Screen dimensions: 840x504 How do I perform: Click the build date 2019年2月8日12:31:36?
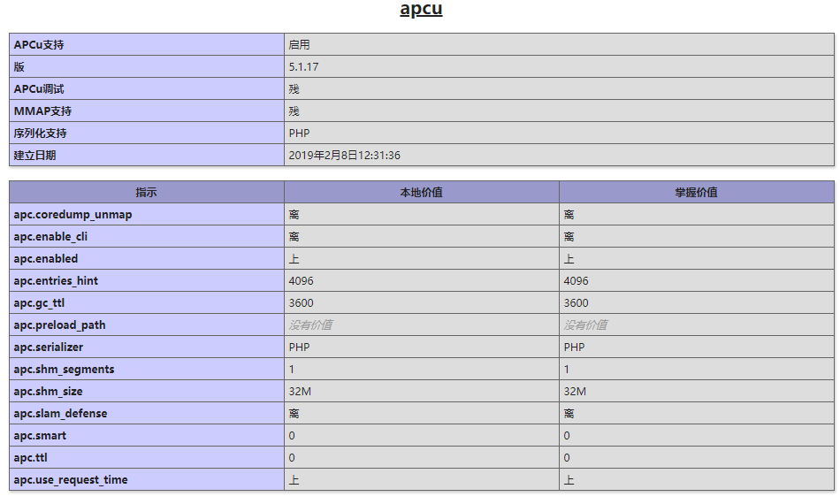click(x=345, y=156)
